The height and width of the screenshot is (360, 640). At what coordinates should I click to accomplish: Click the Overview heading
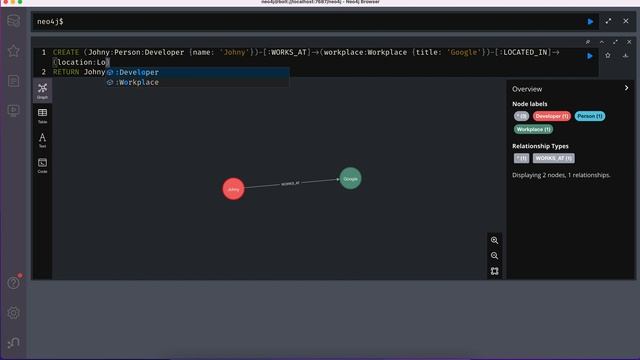[527, 89]
